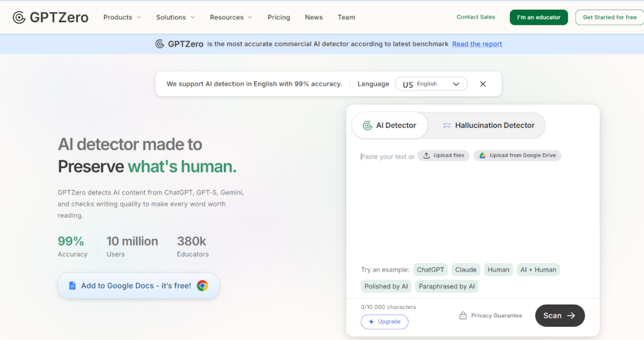The height and width of the screenshot is (340, 644).
Task: Click the Upload files button
Action: pyautogui.click(x=444, y=156)
